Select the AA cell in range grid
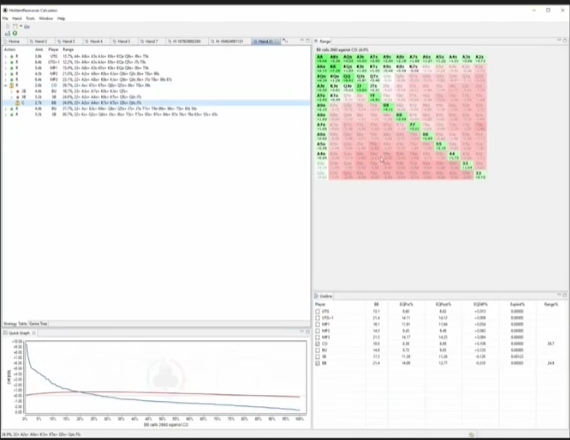Screen dimensions: 570x440 pyautogui.click(x=321, y=58)
